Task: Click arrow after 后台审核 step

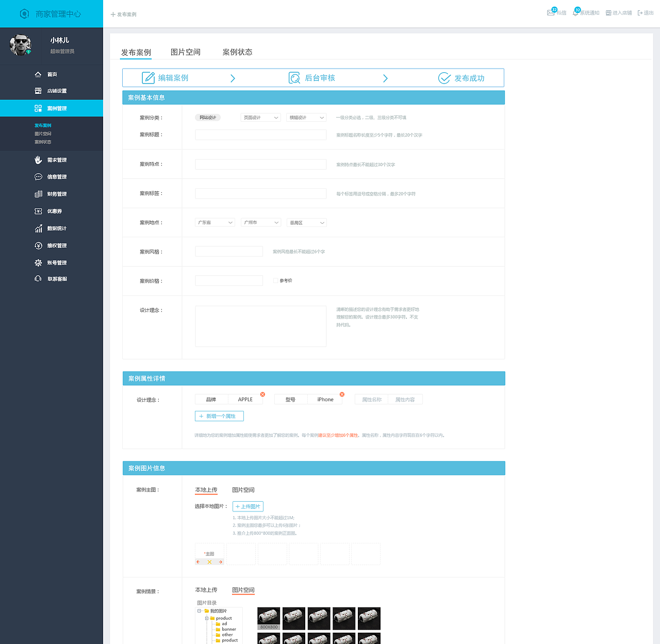Action: click(385, 78)
